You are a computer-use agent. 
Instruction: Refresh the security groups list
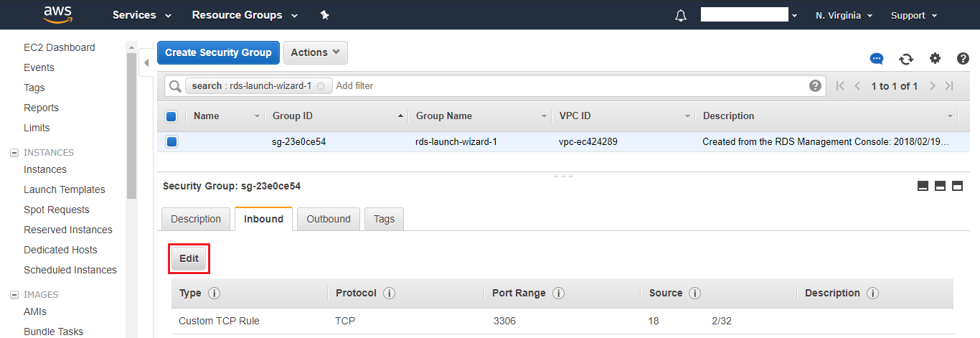pos(906,59)
